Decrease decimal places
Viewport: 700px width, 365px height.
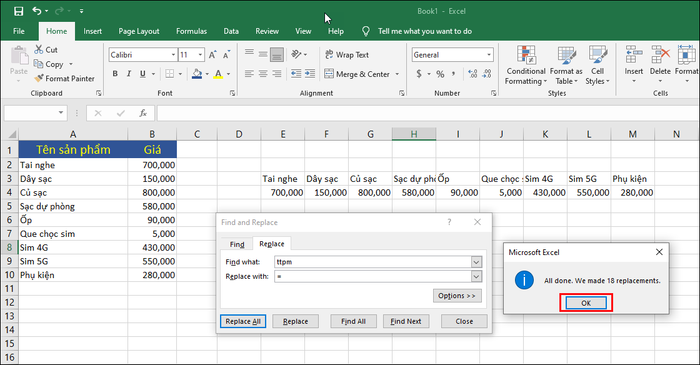[x=487, y=74]
